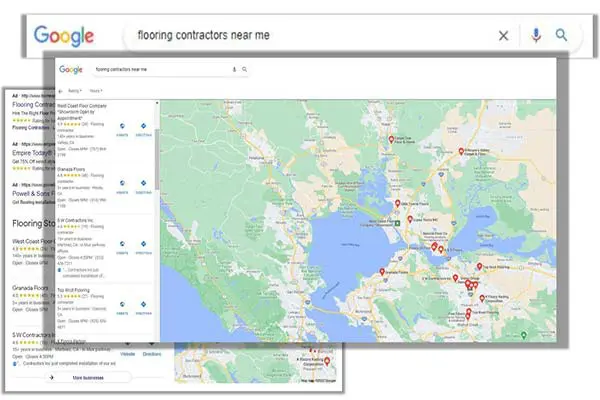The height and width of the screenshot is (400, 600).
Task: Click the results list scrollbar in the map window
Action: pyautogui.click(x=157, y=159)
